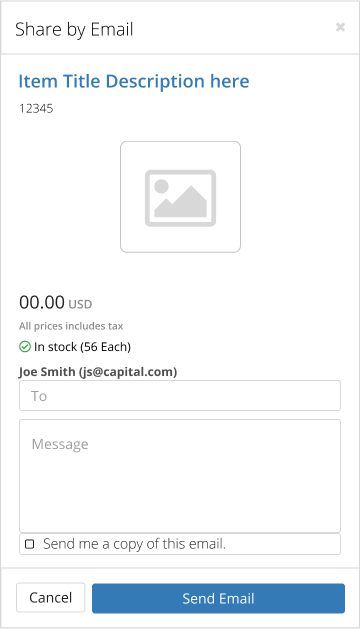Viewport: 360px width, 629px height.
Task: Tick the Send me a copy checkbox
Action: point(30,544)
